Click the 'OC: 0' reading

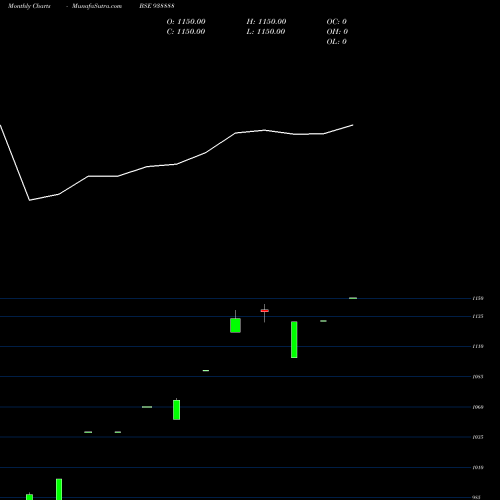337,22
